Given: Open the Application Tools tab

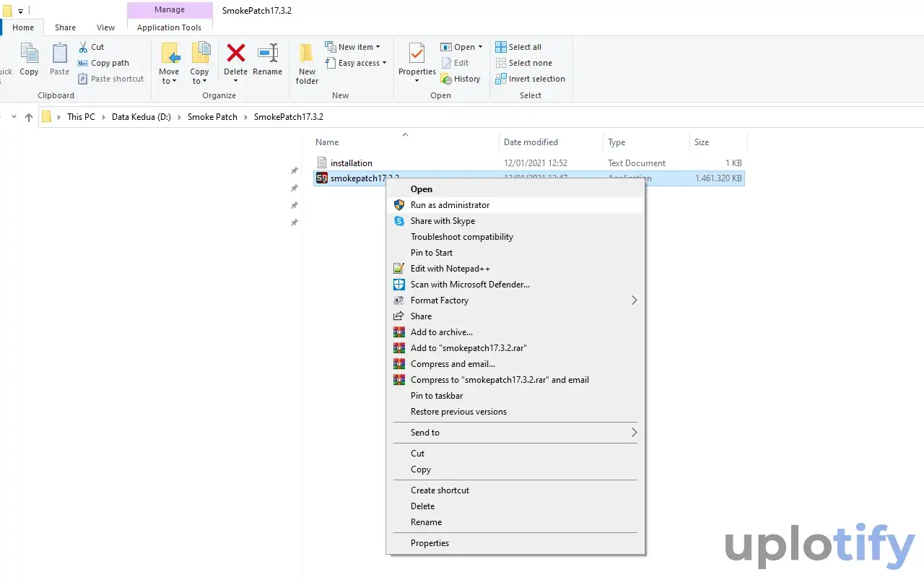Looking at the screenshot, I should [x=170, y=27].
